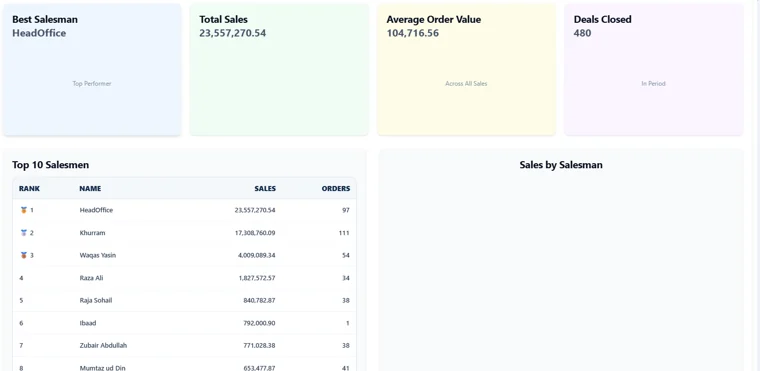Viewport: 760px width, 371px height.
Task: Click the name Mumtaz ud Din
Action: (102, 368)
